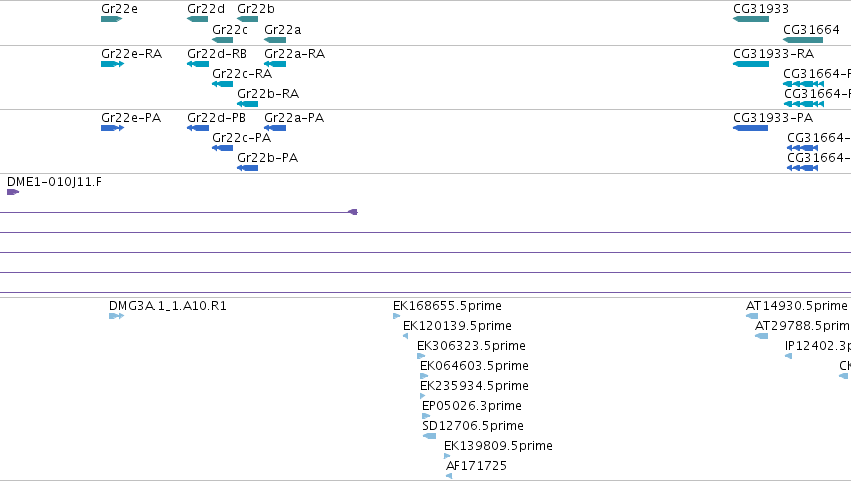
Task: Select transcript Gr22e-RA
Action: pyautogui.click(x=131, y=54)
